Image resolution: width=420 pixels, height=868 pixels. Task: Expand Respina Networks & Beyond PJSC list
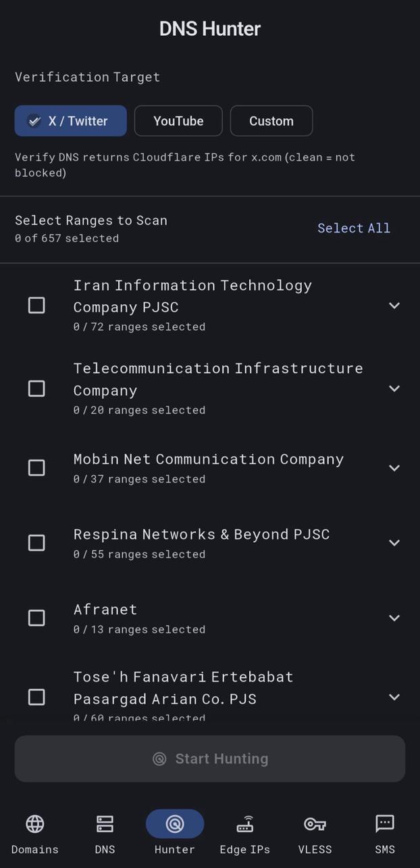[x=394, y=543]
